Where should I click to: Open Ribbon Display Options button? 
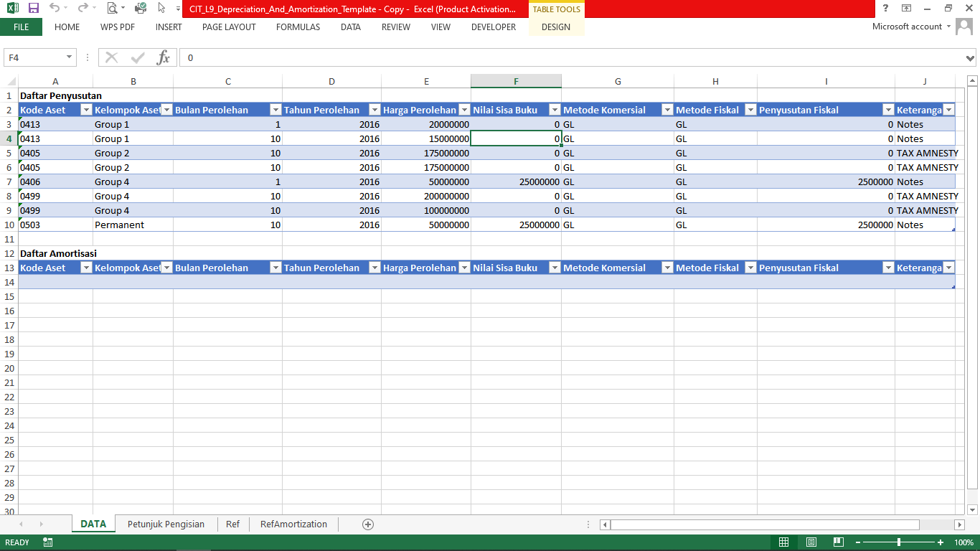click(x=907, y=9)
